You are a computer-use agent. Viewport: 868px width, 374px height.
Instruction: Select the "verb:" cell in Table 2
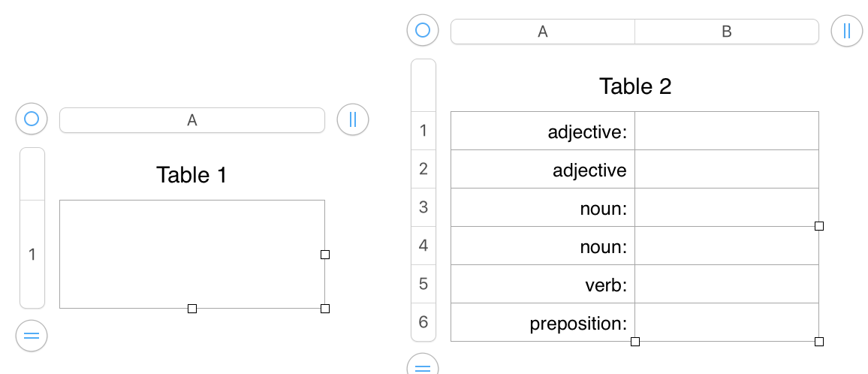(543, 285)
